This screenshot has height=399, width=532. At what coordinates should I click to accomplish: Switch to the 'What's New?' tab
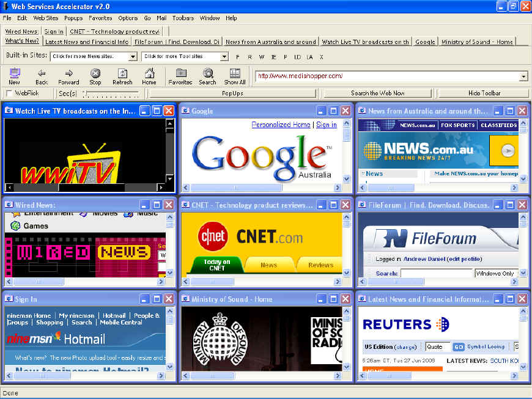(22, 41)
